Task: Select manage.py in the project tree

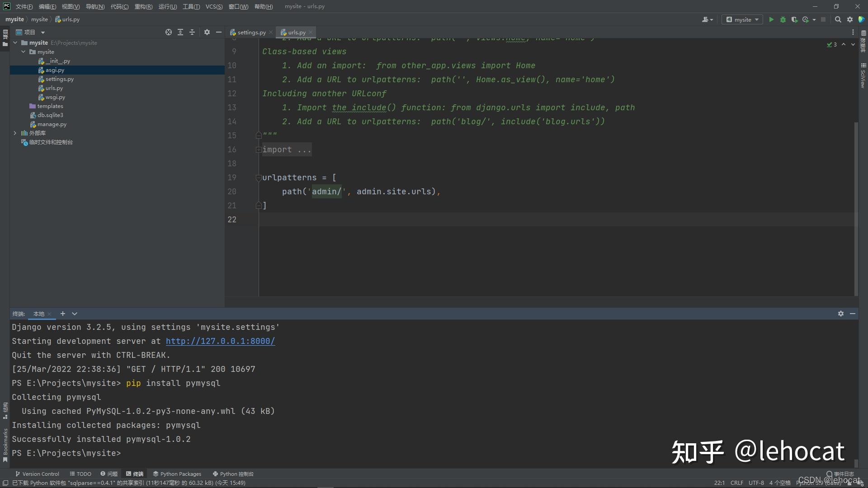Action: pos(52,124)
